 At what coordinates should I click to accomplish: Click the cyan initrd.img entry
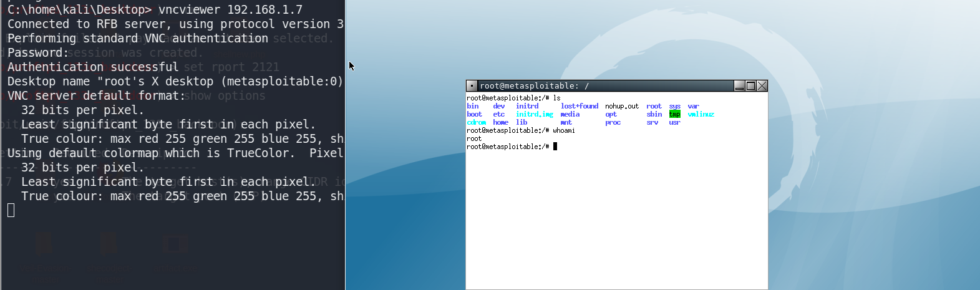[x=534, y=114]
